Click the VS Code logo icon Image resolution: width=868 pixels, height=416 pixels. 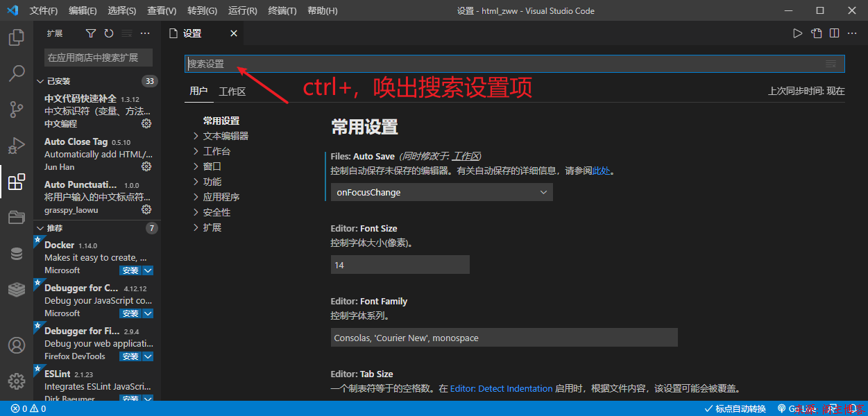point(12,10)
